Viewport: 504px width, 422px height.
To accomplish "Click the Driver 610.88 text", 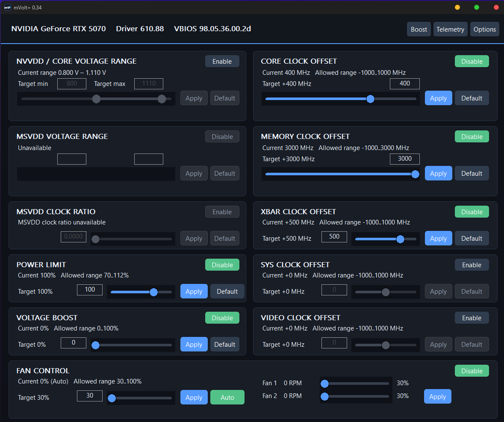I will coord(140,29).
